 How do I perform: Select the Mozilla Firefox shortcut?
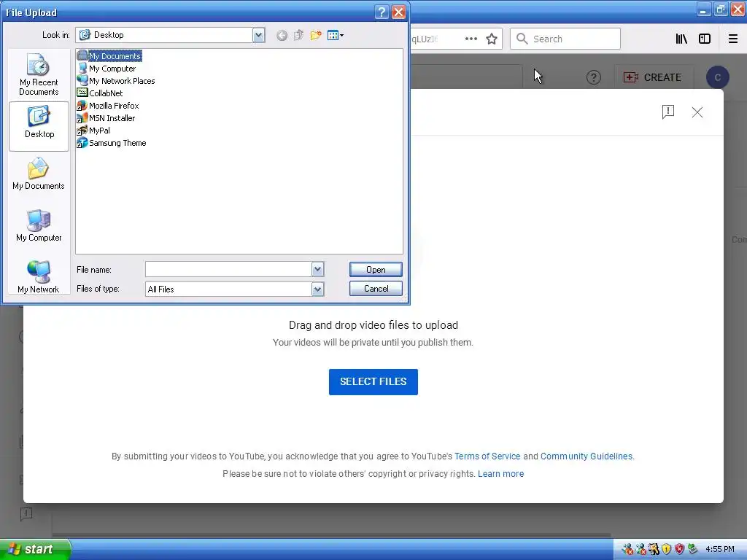[108, 106]
